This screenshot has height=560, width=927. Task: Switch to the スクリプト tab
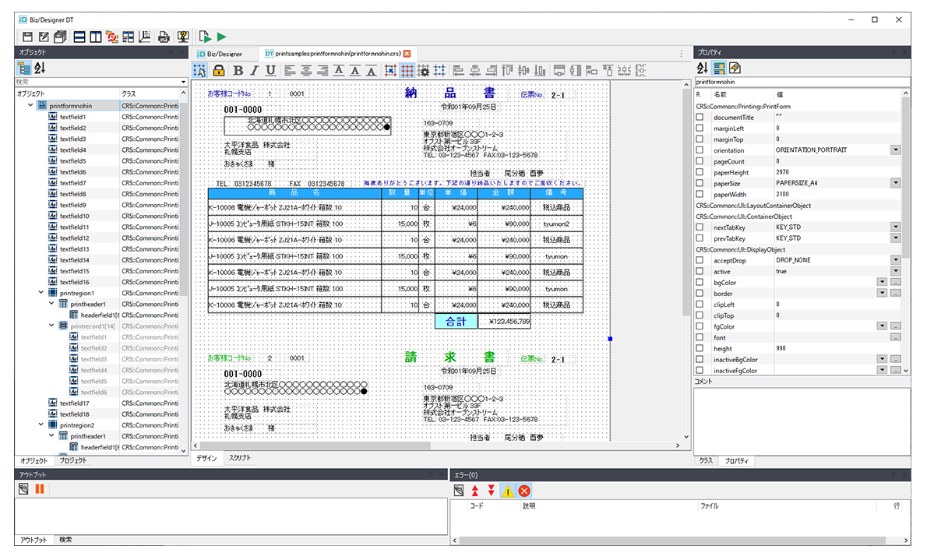tap(239, 458)
